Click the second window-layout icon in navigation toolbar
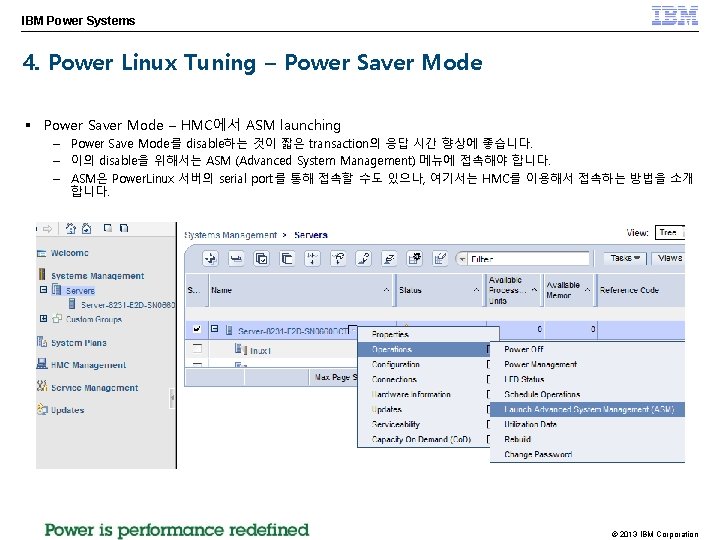The height and width of the screenshot is (540, 720). point(124,228)
